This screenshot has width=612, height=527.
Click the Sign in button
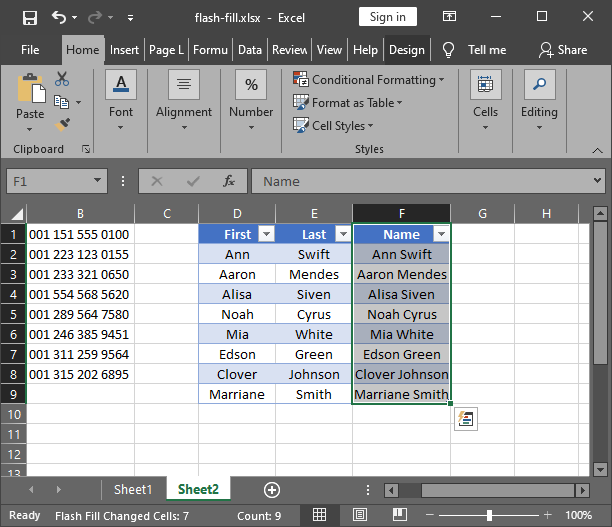pos(388,17)
